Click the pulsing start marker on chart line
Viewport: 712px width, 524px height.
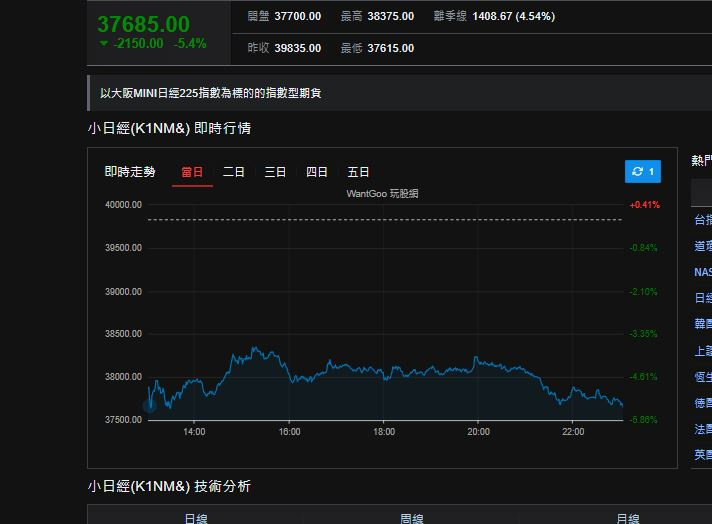[150, 405]
